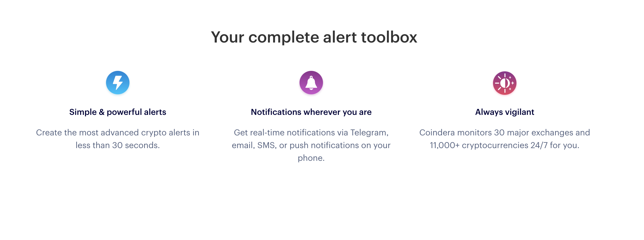Click the "cryptocurrencies" word
Image resolution: width=644 pixels, height=240 pixels.
[494, 145]
